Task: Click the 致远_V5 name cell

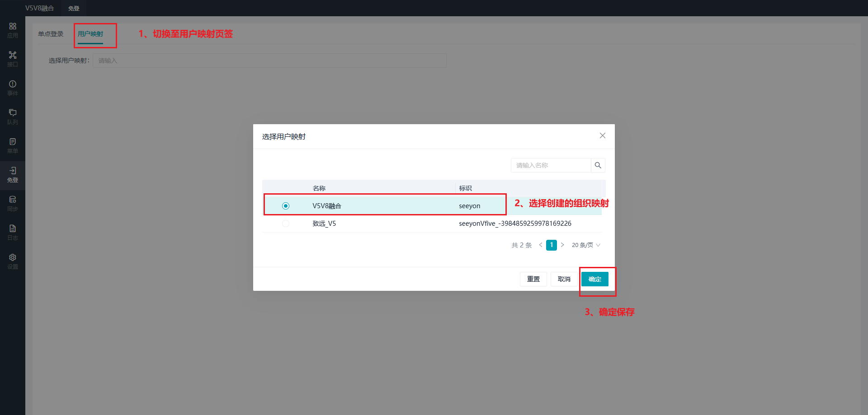Action: click(324, 224)
